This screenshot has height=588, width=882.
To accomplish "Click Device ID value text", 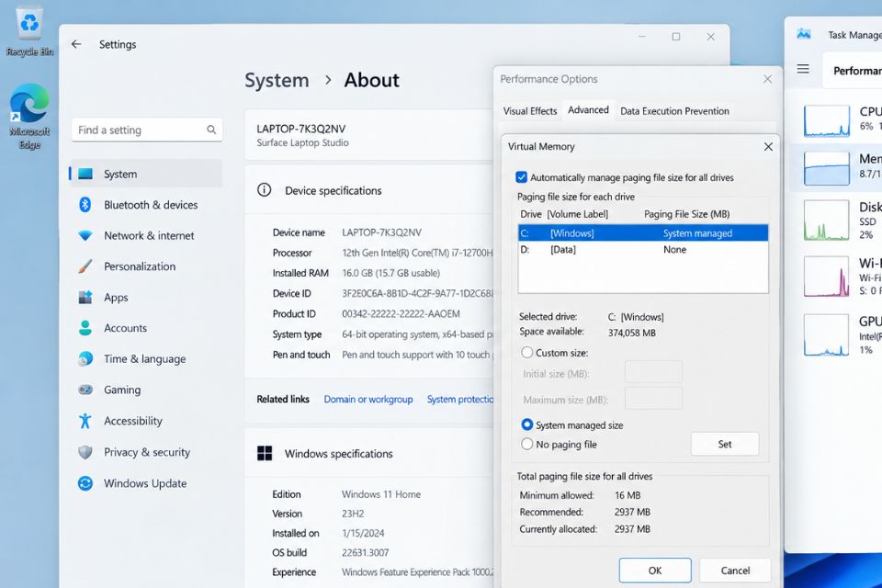I will [x=417, y=293].
